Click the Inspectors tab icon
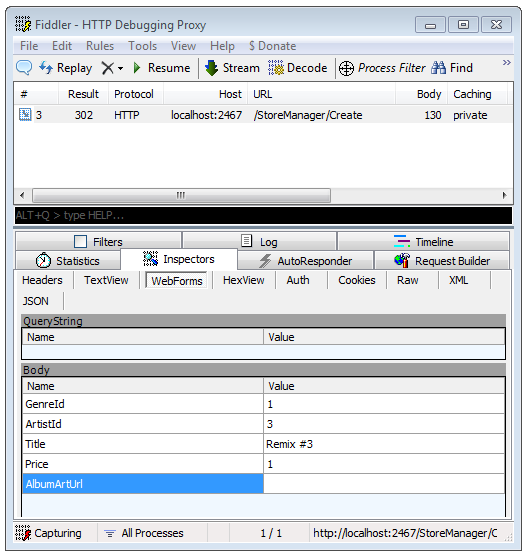 point(150,259)
